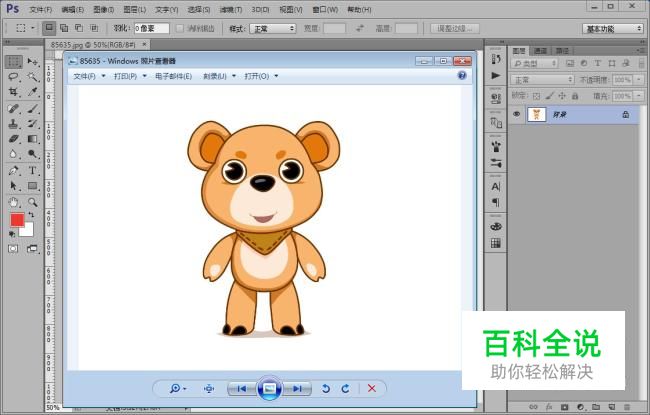Open the layer filter type dropdown
The width and height of the screenshot is (650, 415).
535,63
